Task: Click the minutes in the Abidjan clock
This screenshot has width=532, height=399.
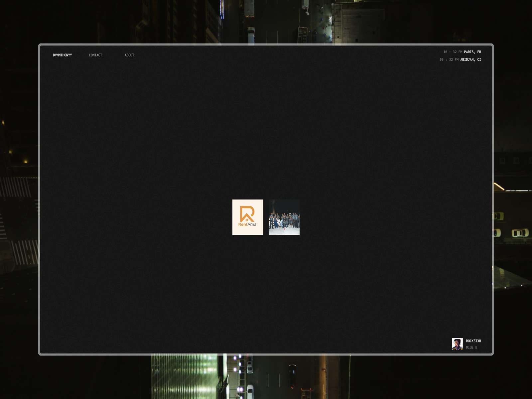Action: point(451,60)
